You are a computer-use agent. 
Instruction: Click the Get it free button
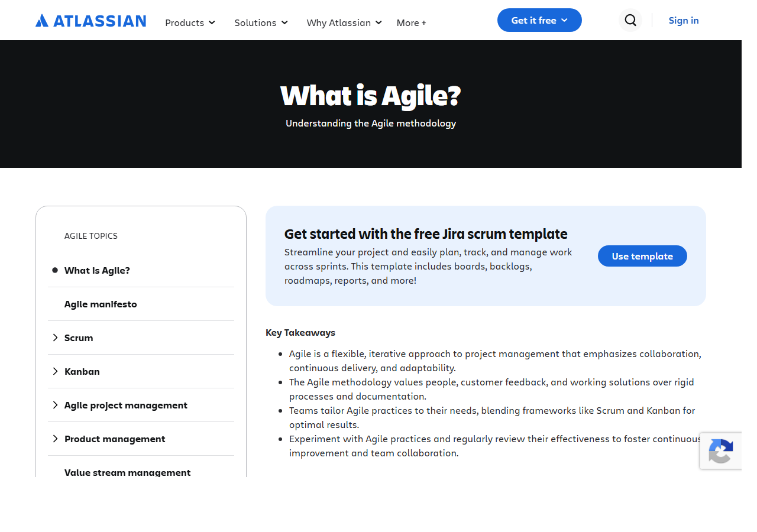pyautogui.click(x=539, y=20)
